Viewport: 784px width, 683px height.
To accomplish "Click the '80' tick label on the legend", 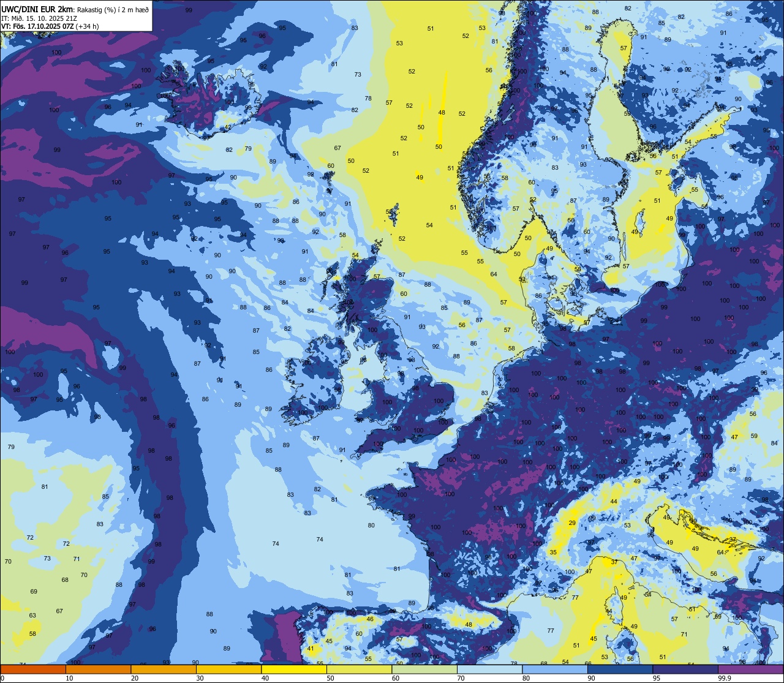I will 526,678.
